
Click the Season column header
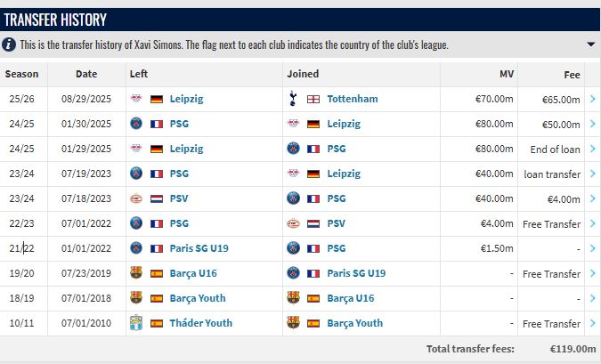tap(22, 74)
